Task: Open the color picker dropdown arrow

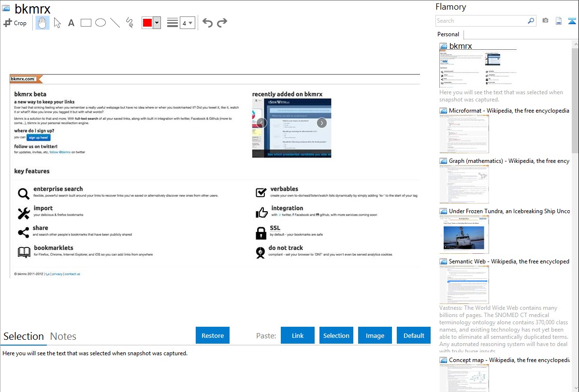Action: (157, 23)
